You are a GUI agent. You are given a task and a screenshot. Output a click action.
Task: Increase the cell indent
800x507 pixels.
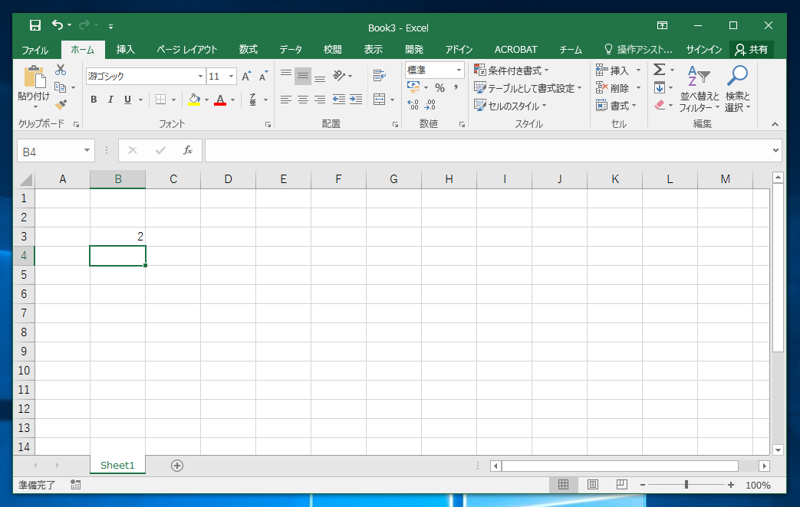[356, 99]
